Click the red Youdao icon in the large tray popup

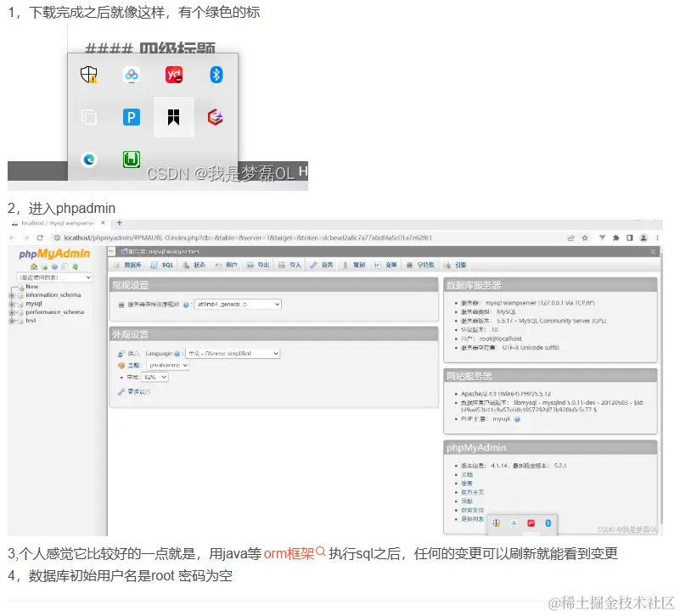coord(174,75)
